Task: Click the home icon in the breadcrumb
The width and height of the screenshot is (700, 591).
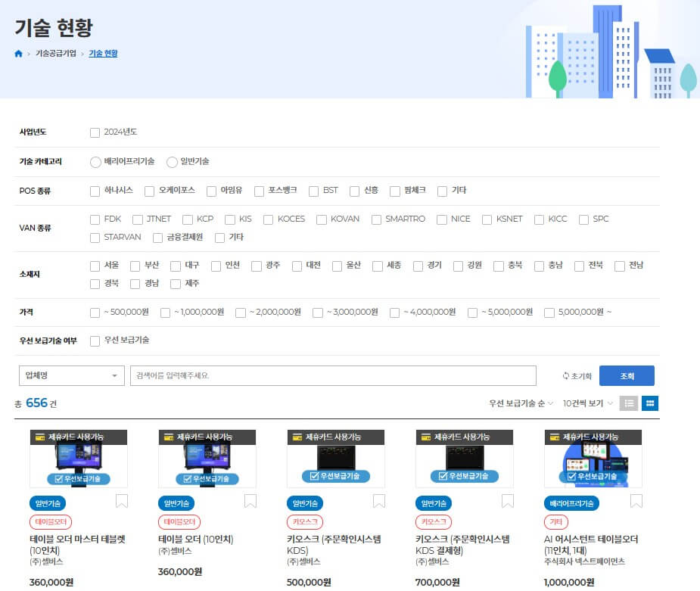Action: [x=17, y=53]
